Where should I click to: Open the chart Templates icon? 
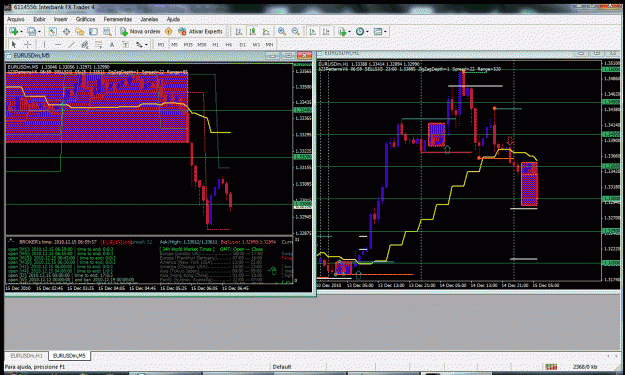377,31
